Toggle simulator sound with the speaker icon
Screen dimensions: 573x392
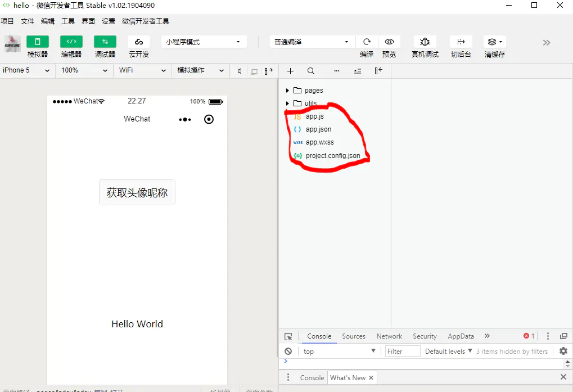240,71
